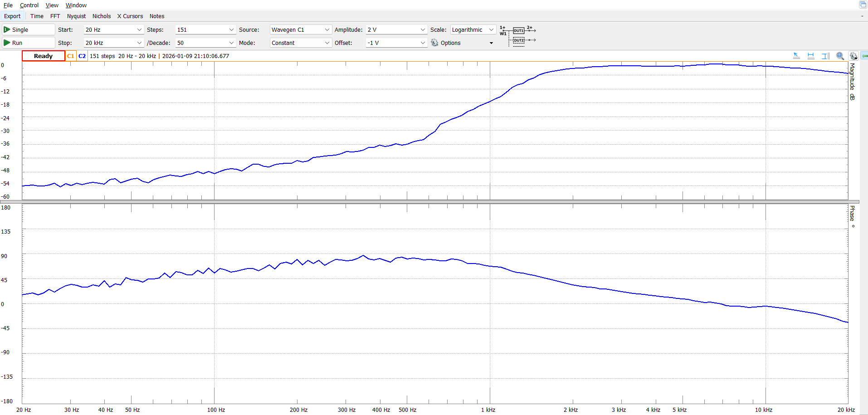Click the undock window icon

click(x=863, y=5)
